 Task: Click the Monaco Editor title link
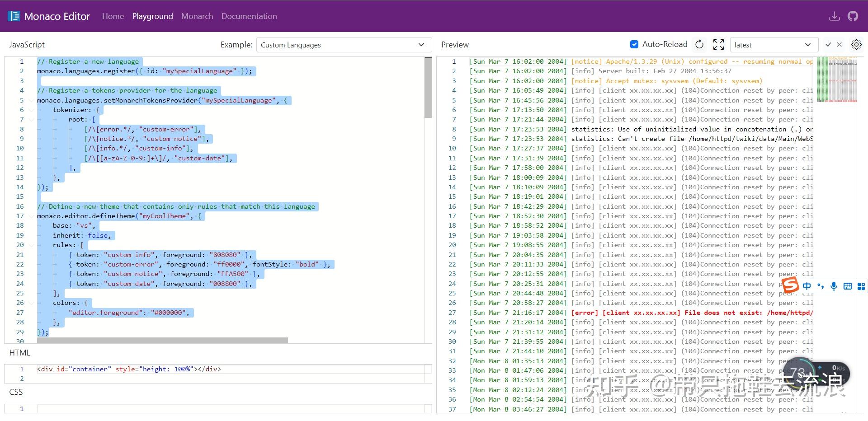click(x=57, y=16)
